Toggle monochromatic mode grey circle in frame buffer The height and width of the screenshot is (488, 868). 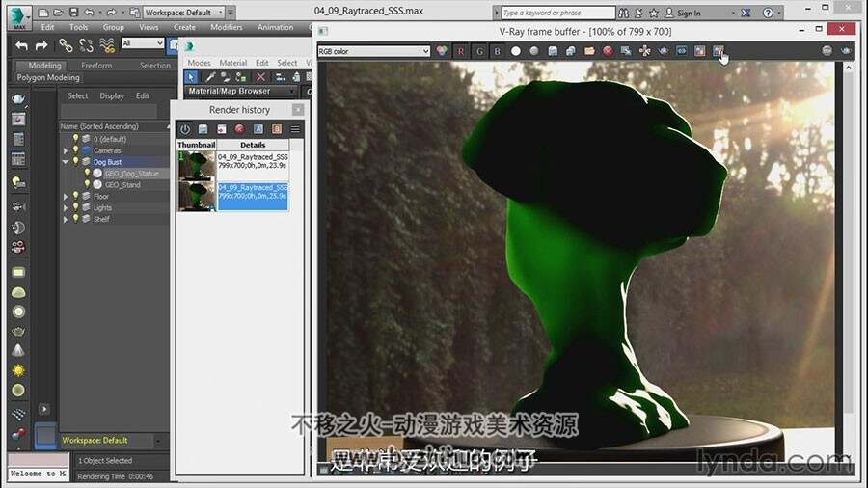(534, 51)
